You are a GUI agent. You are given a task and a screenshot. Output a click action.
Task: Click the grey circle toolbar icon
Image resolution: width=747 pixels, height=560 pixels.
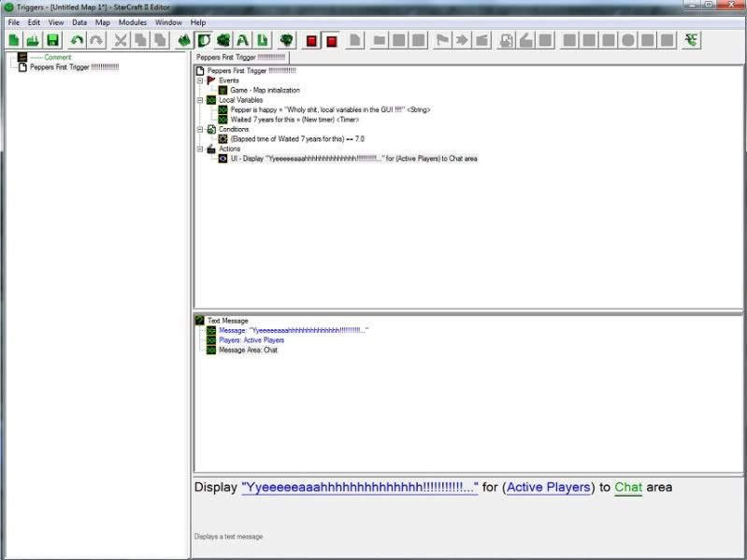[628, 40]
